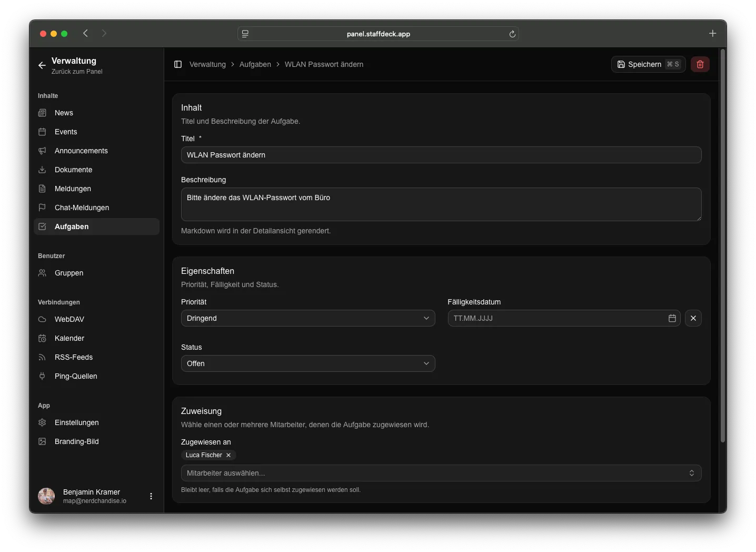The height and width of the screenshot is (552, 756).
Task: Open Ping-Quellen
Action: coord(96,376)
